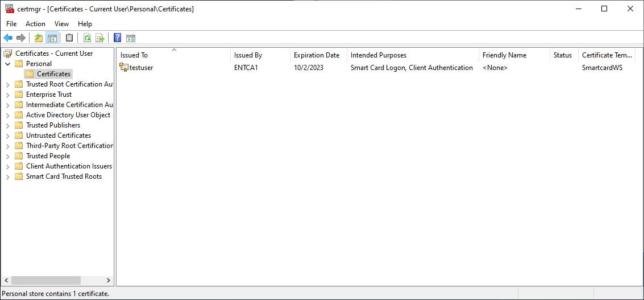Image resolution: width=644 pixels, height=300 pixels.
Task: Select the testuser certificate icon
Action: (123, 68)
